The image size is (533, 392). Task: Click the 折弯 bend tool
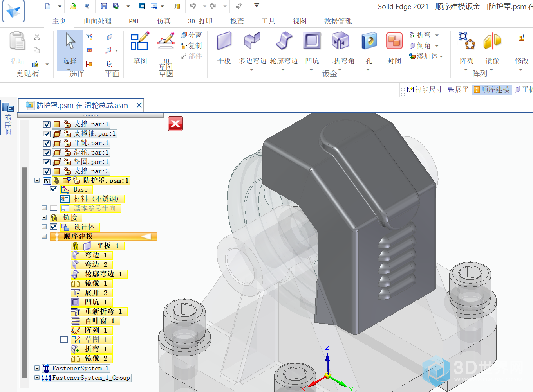[x=420, y=35]
